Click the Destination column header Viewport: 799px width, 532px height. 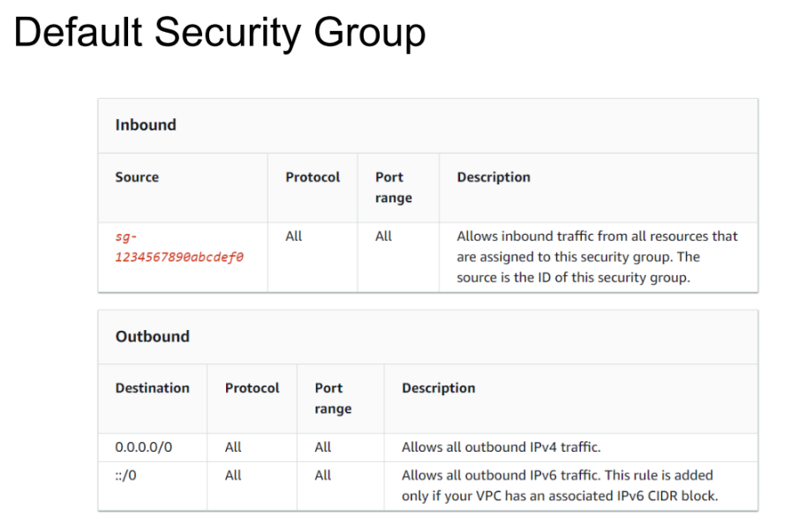152,388
